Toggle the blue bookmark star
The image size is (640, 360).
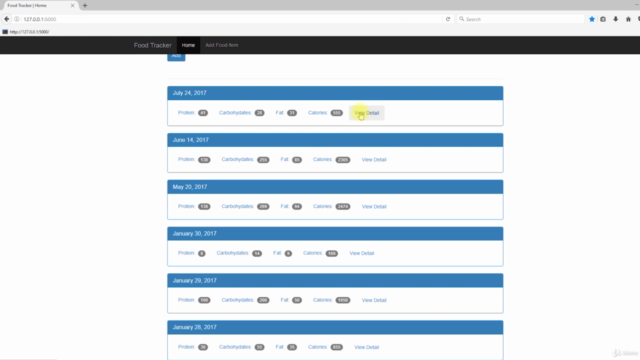click(x=591, y=19)
